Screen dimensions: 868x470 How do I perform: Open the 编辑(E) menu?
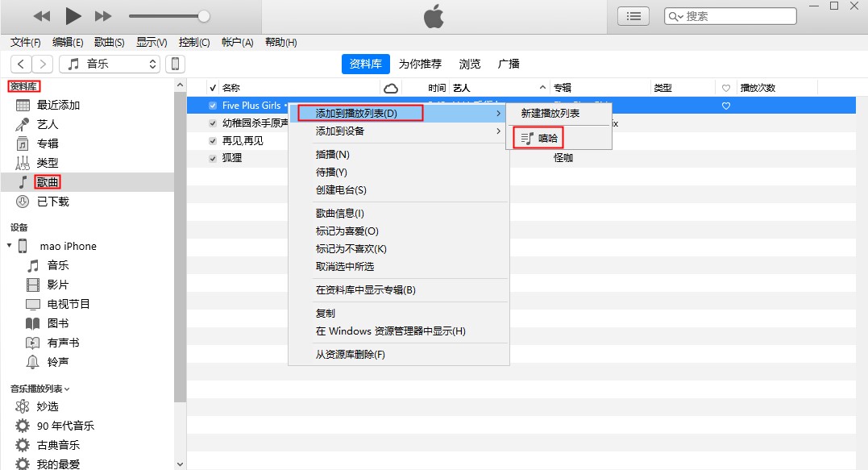coord(68,43)
